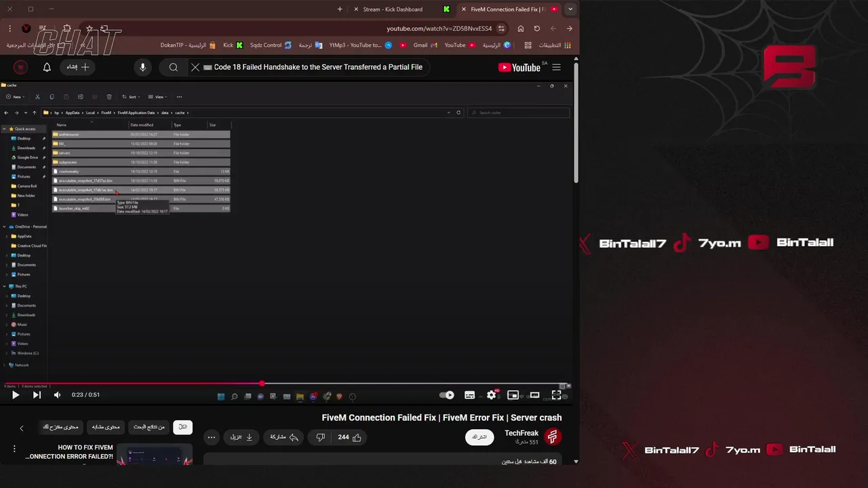Screen dimensions: 868x488
Task: Select the من نتائج البحث chip
Action: pos(149,427)
